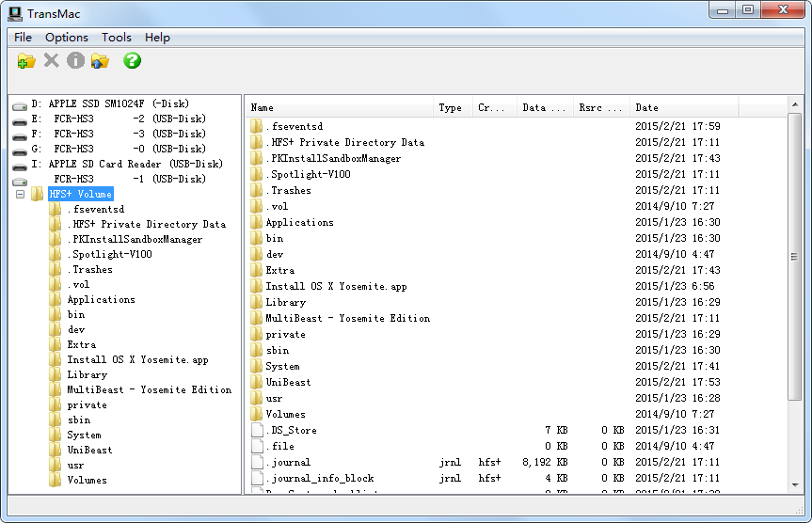Click the delete X toolbar icon

pyautogui.click(x=51, y=60)
